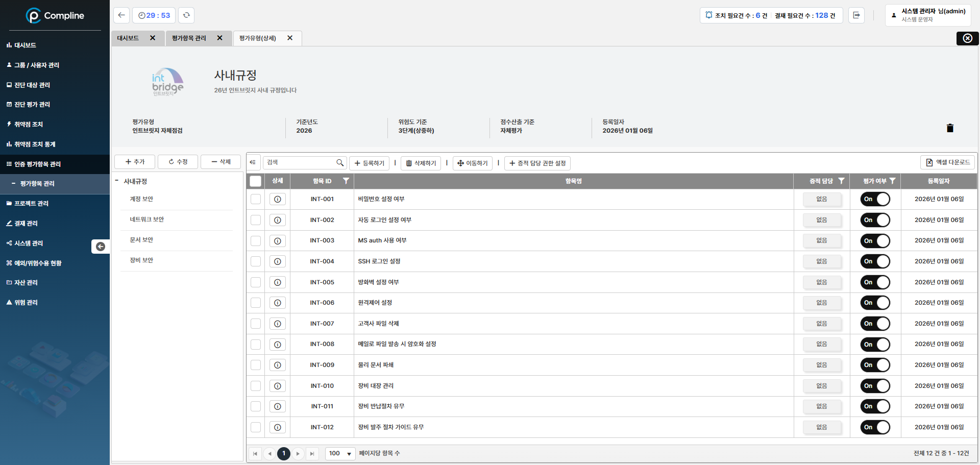Image resolution: width=980 pixels, height=465 pixels.
Task: Open the 증적 담당 column filter
Action: click(x=842, y=181)
